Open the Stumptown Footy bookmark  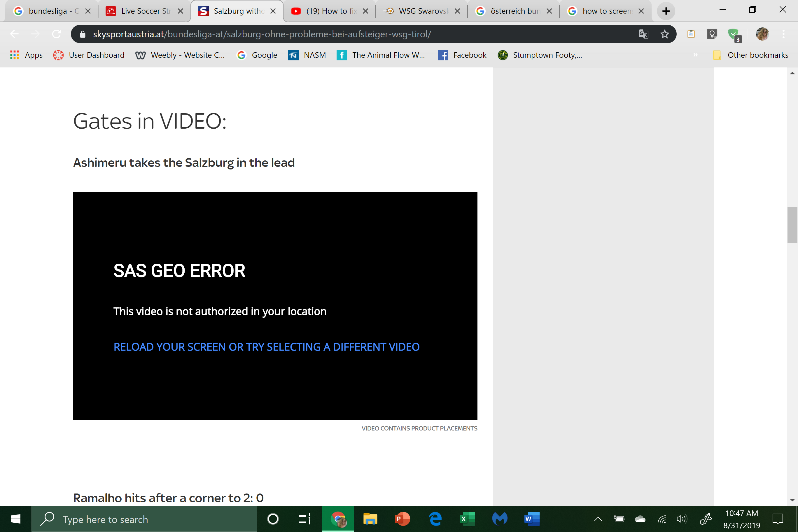tap(540, 55)
